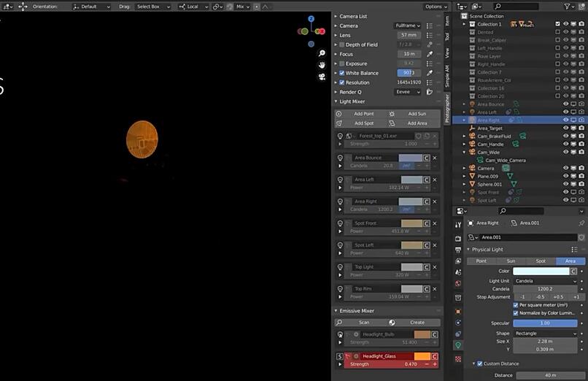Switch to the View sidebar tab

[x=447, y=53]
